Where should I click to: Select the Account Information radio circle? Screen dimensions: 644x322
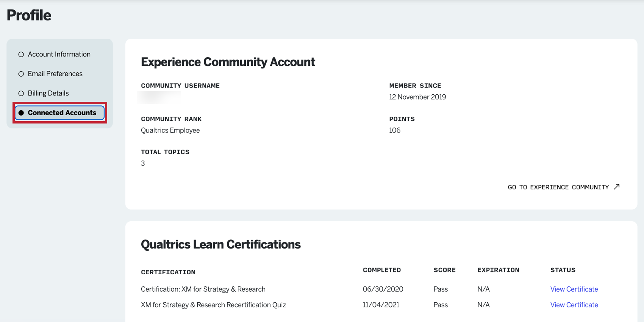(x=21, y=55)
